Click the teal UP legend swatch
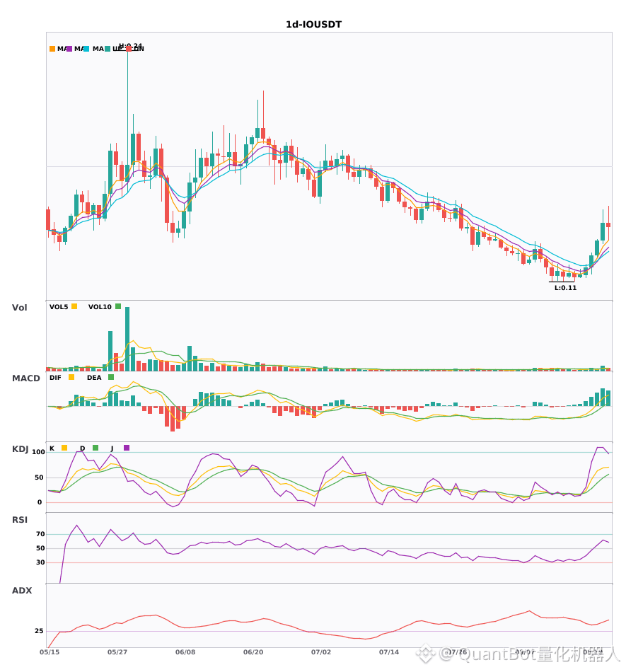626x672 pixels. coord(108,49)
